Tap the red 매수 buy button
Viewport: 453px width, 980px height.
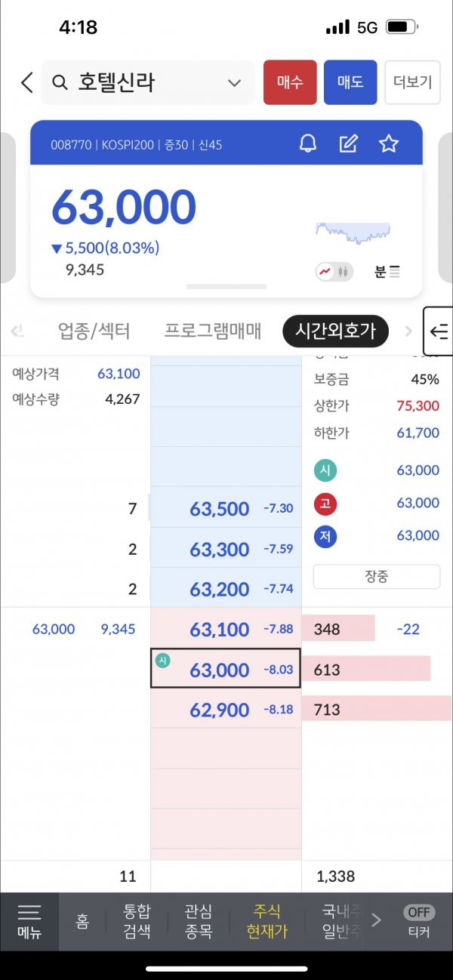[290, 82]
